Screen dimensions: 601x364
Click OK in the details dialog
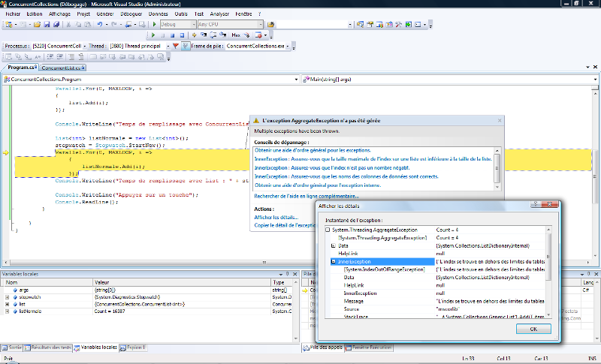pos(535,328)
